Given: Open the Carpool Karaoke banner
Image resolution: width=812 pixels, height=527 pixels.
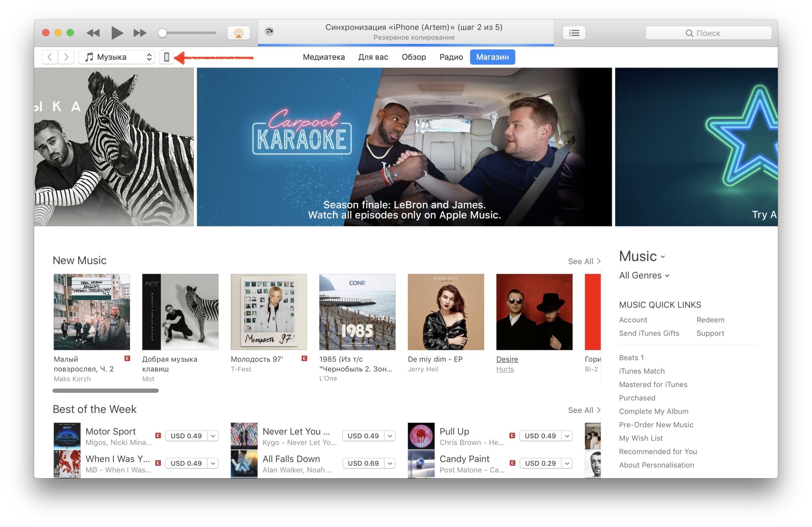Looking at the screenshot, I should point(404,147).
